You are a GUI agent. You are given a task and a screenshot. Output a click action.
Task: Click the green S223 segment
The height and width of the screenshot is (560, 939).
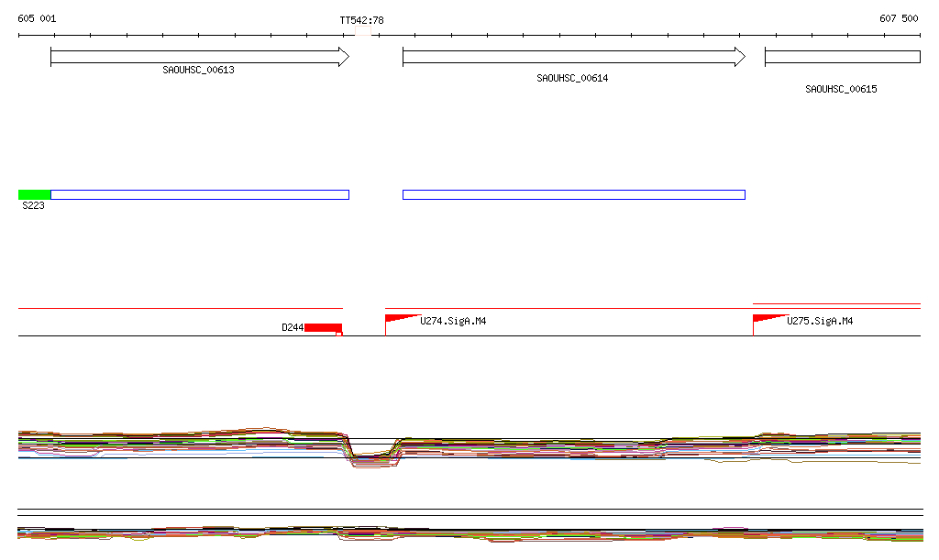click(34, 194)
